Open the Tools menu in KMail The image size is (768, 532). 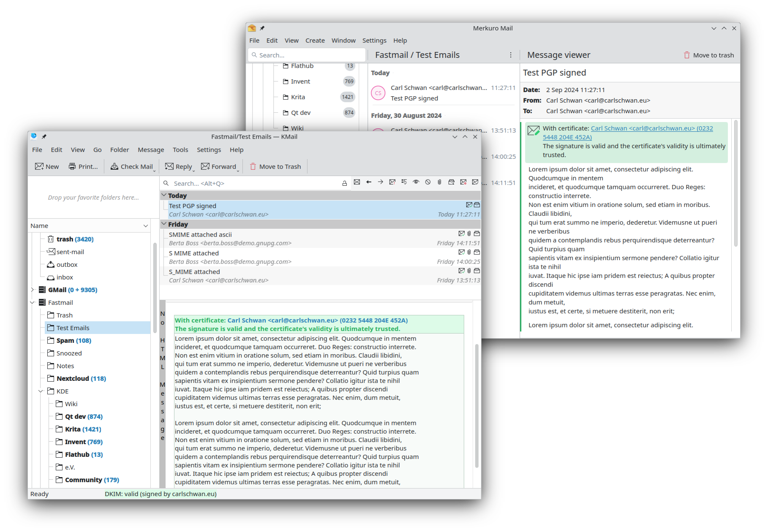(x=180, y=150)
